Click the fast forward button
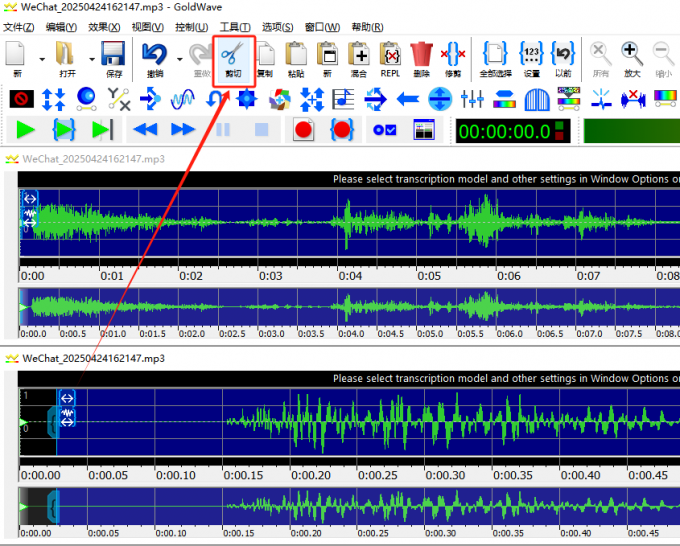 [x=183, y=129]
